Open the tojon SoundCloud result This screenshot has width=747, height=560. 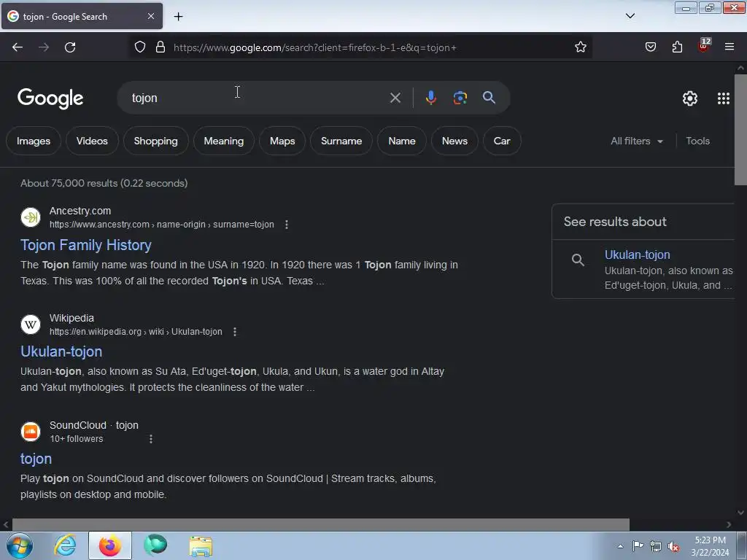(36, 459)
